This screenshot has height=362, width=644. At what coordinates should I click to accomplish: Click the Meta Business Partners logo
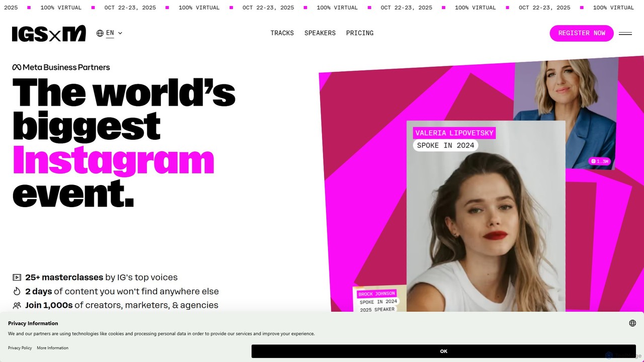click(x=61, y=67)
